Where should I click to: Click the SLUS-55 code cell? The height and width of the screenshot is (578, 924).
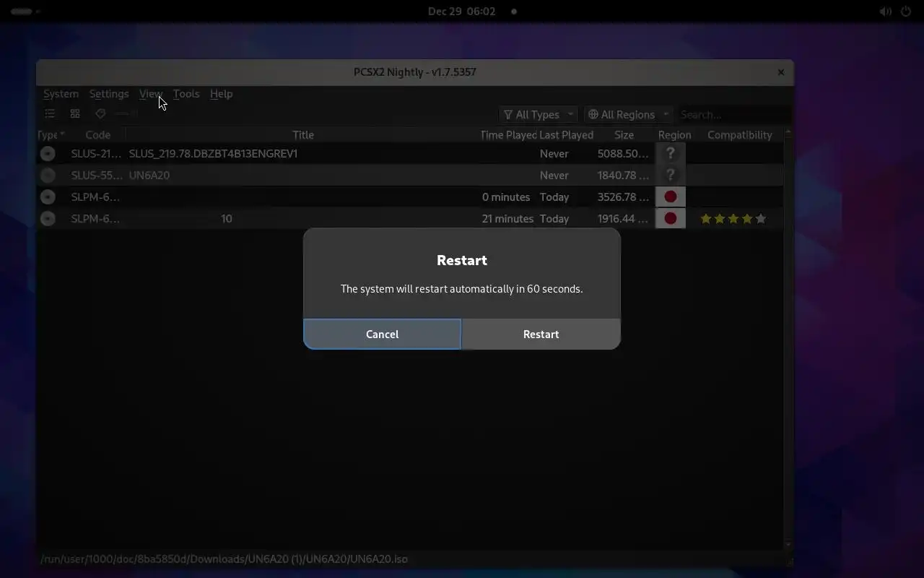(96, 175)
